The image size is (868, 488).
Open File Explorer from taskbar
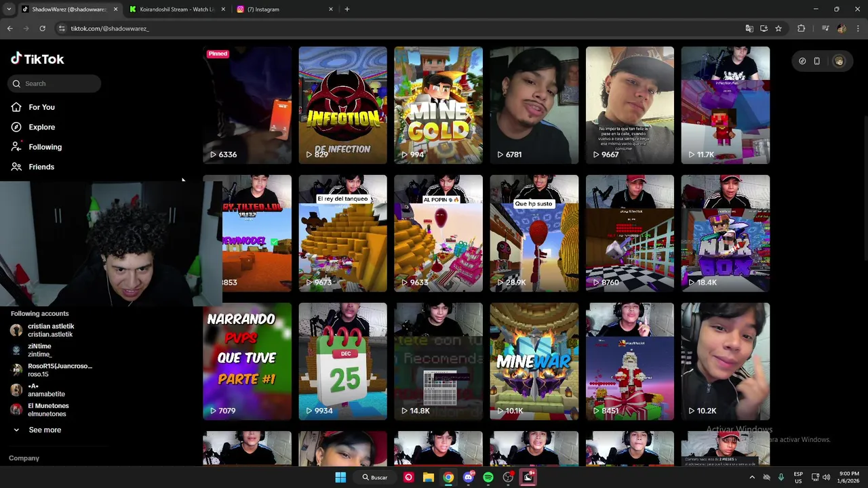pos(429,477)
